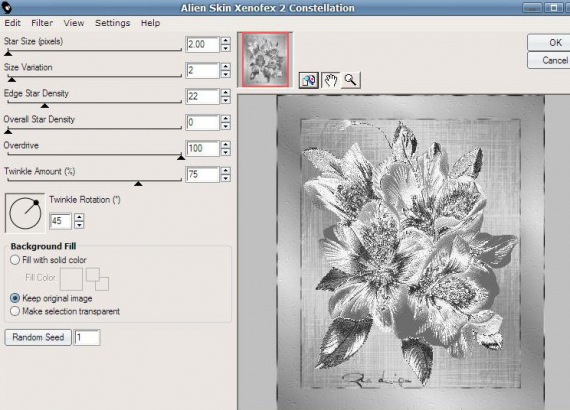Open the Settings menu

coord(112,23)
